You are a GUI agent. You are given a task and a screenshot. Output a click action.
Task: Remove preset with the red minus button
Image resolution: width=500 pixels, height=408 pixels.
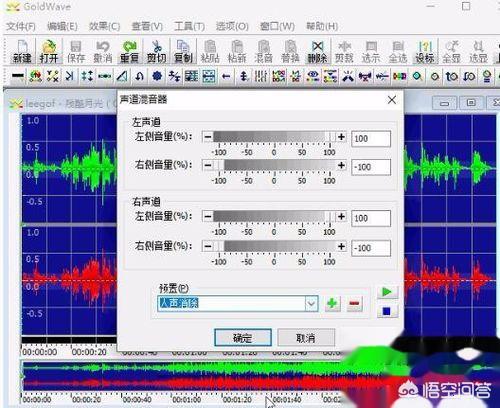click(354, 303)
